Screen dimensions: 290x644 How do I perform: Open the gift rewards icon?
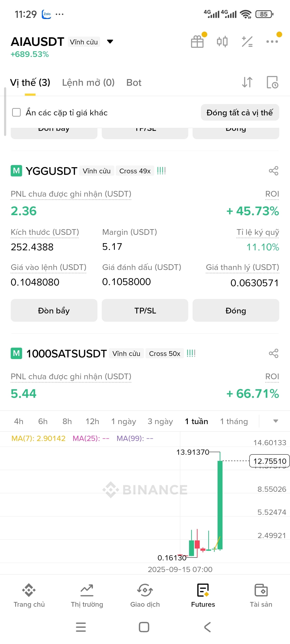point(197,42)
